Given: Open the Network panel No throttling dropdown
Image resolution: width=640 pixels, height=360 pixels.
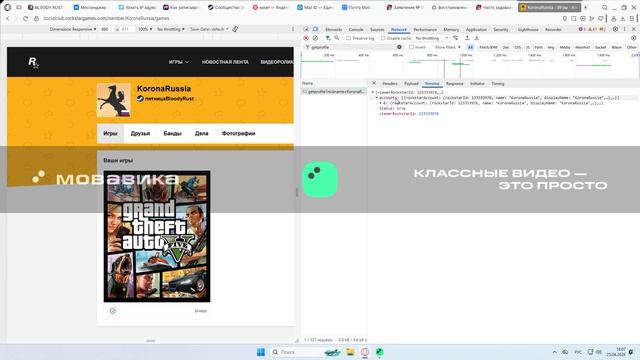Looking at the screenshot, I should (431, 38).
